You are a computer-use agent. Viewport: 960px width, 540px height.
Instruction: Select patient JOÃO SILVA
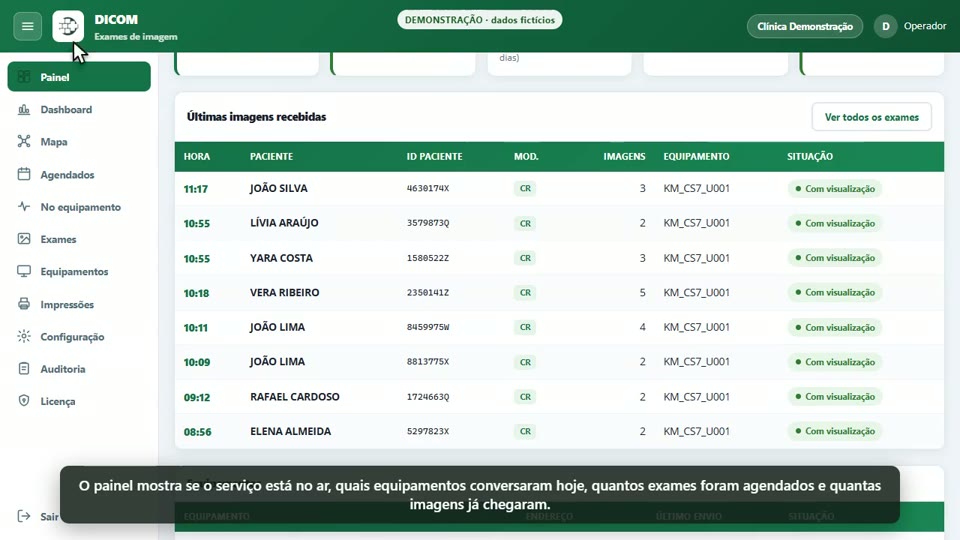coord(279,189)
